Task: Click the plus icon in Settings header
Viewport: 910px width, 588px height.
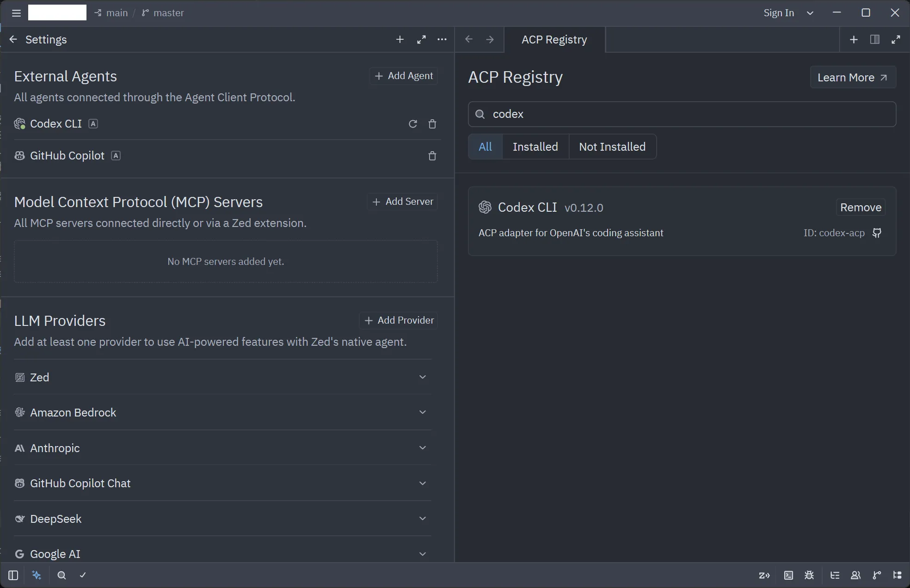Action: pyautogui.click(x=400, y=40)
